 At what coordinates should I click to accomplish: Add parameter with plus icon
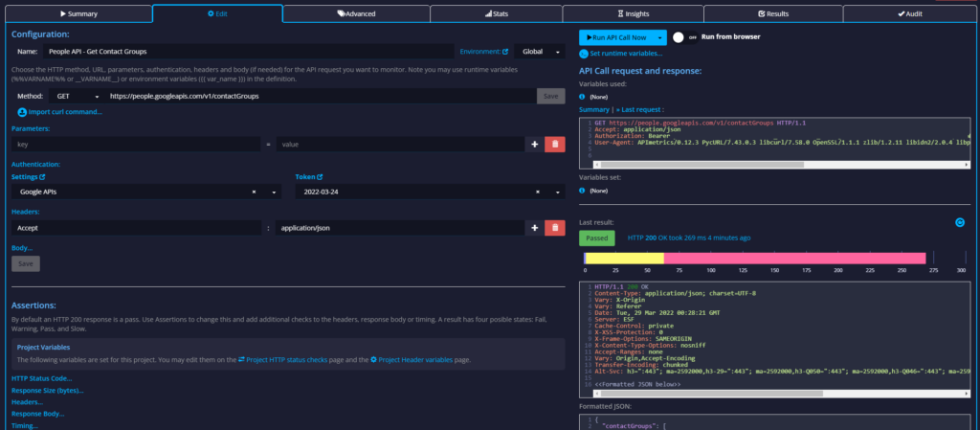click(534, 145)
